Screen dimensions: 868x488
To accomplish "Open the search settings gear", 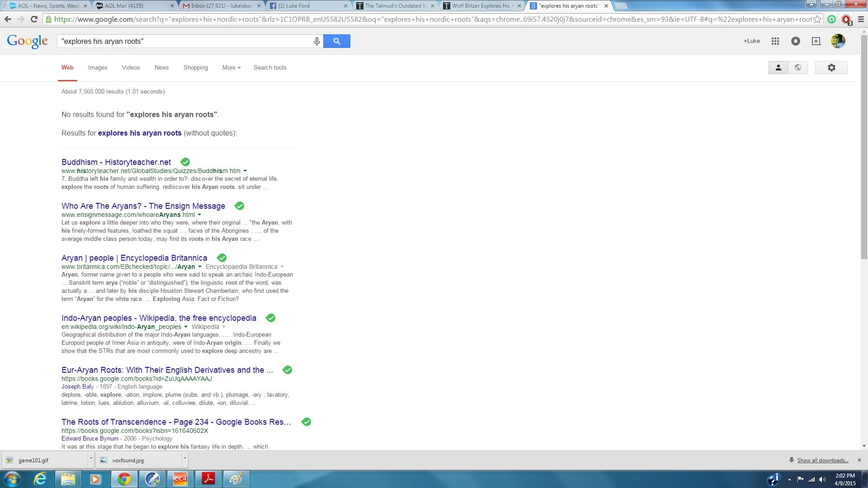I will point(831,67).
